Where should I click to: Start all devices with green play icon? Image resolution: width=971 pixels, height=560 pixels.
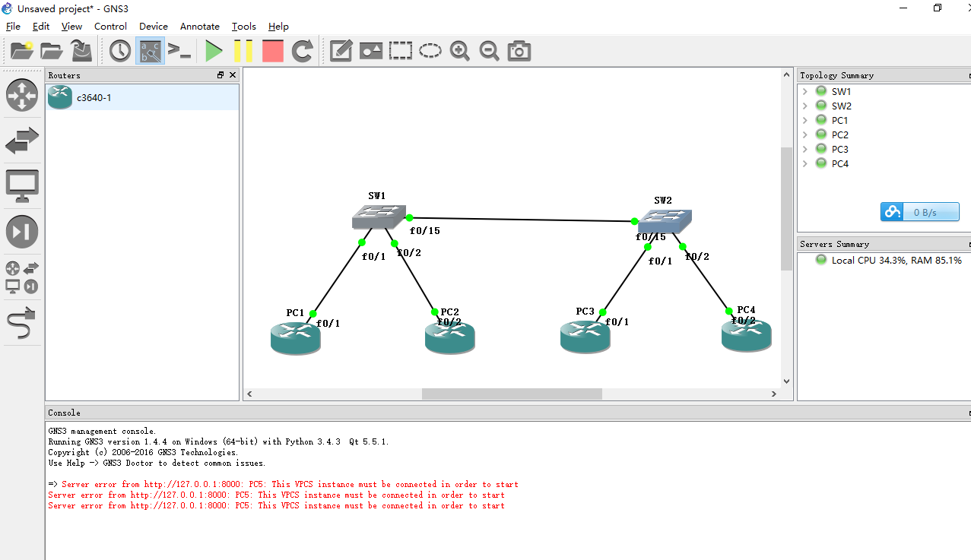pos(214,51)
